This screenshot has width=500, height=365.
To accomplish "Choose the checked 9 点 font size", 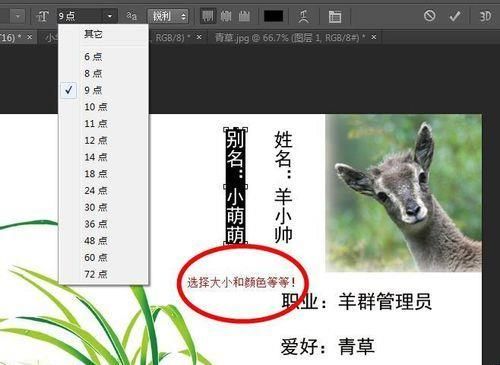I will point(103,90).
